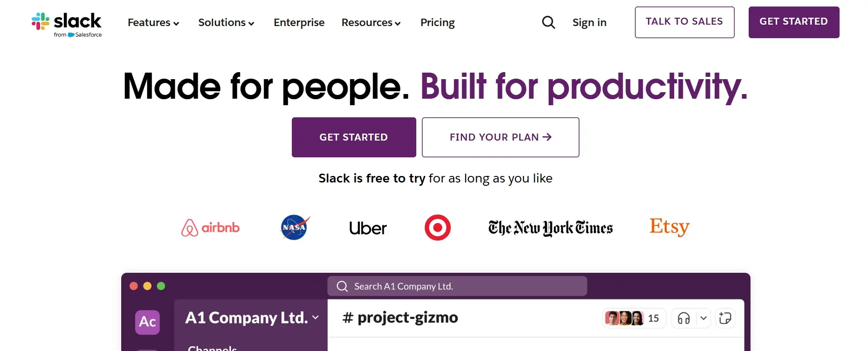The height and width of the screenshot is (351, 868).
Task: Click the Airbnb logo
Action: tap(210, 228)
